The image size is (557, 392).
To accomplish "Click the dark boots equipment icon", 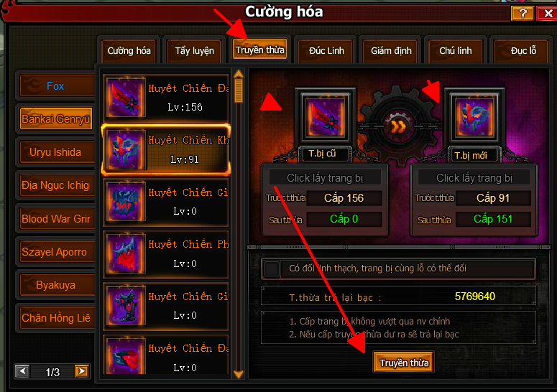I will 126,305.
